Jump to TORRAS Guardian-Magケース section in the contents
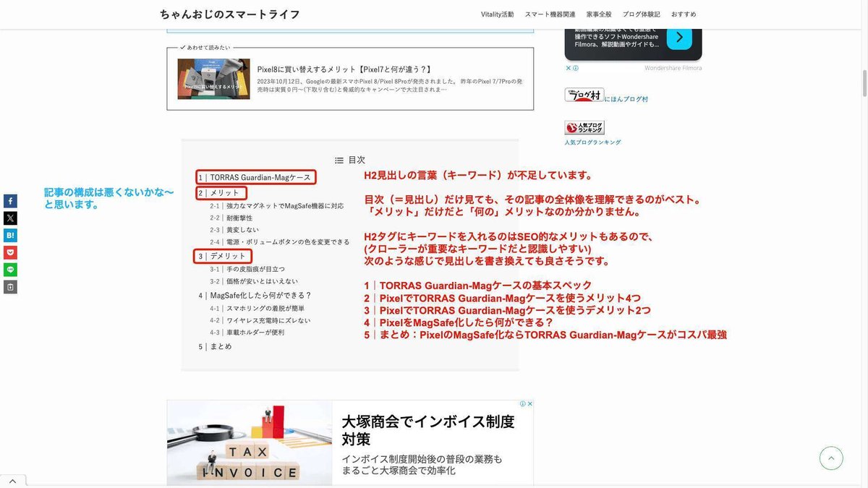Image resolution: width=868 pixels, height=488 pixels. coord(255,177)
